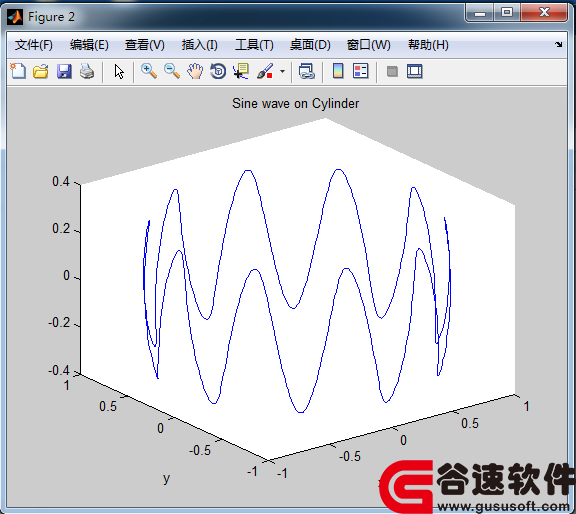This screenshot has height=514, width=576.
Task: Show plot tools and dock figure
Action: [415, 71]
